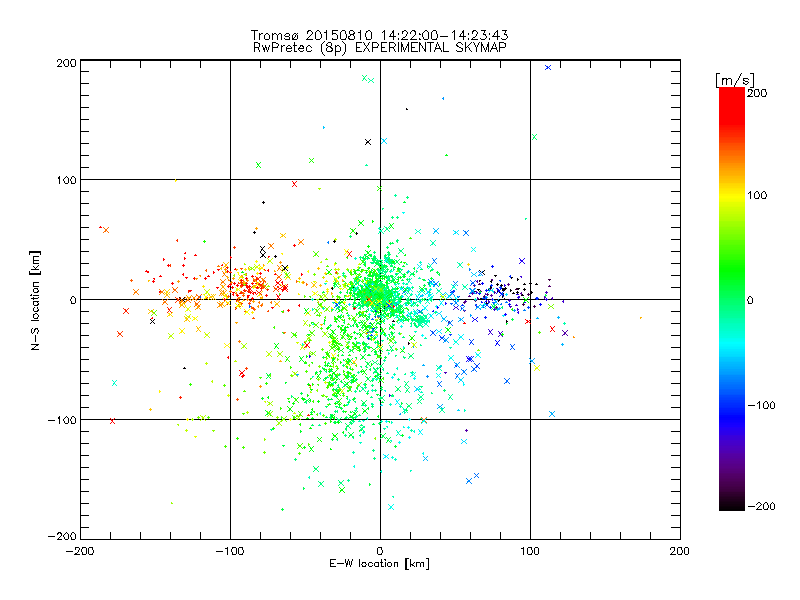Click the subtitle "RwPretec (8p) EXPERIMENTAL SKYMAP"
This screenshot has height=600, width=800.
[x=379, y=48]
